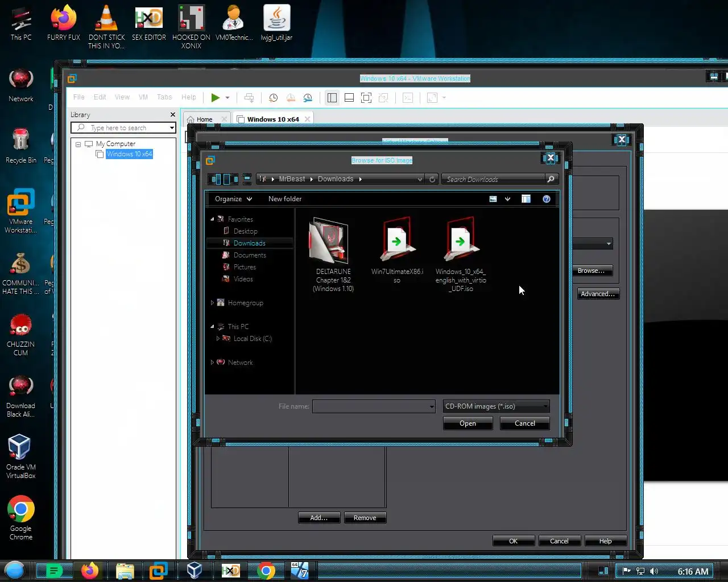Click Open button in file dialog
The height and width of the screenshot is (582, 728).
(468, 423)
